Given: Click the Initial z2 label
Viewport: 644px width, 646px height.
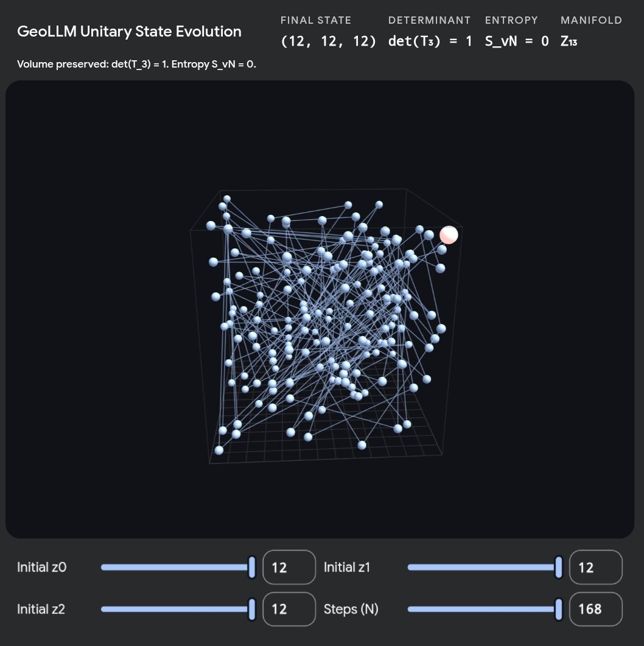Looking at the screenshot, I should 41,609.
